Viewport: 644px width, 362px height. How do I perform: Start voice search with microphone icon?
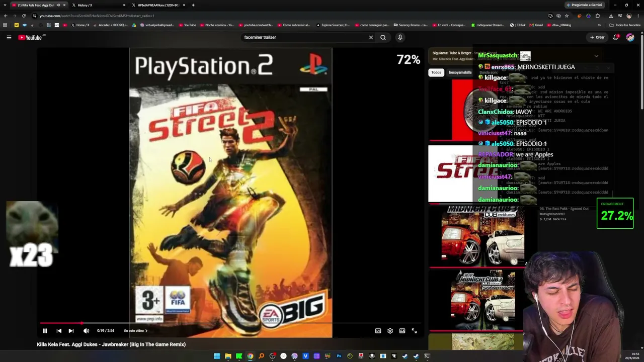400,37
